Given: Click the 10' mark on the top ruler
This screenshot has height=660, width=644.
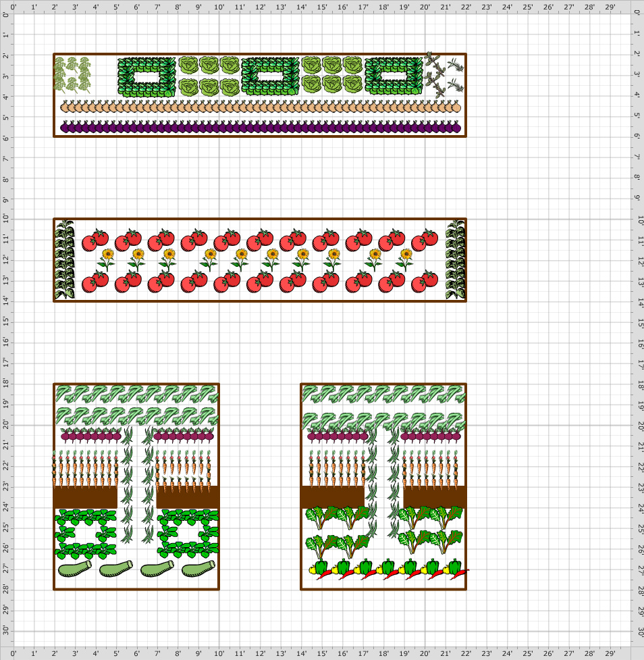Looking at the screenshot, I should click(x=219, y=7).
